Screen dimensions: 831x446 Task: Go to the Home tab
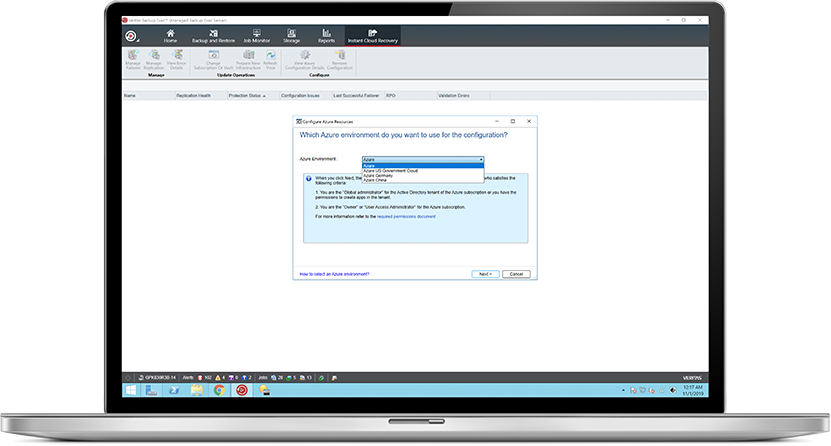pos(170,36)
